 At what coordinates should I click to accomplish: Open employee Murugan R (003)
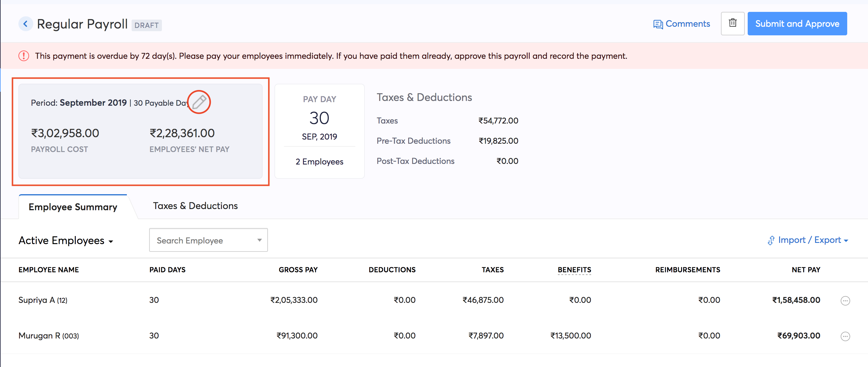[48, 336]
